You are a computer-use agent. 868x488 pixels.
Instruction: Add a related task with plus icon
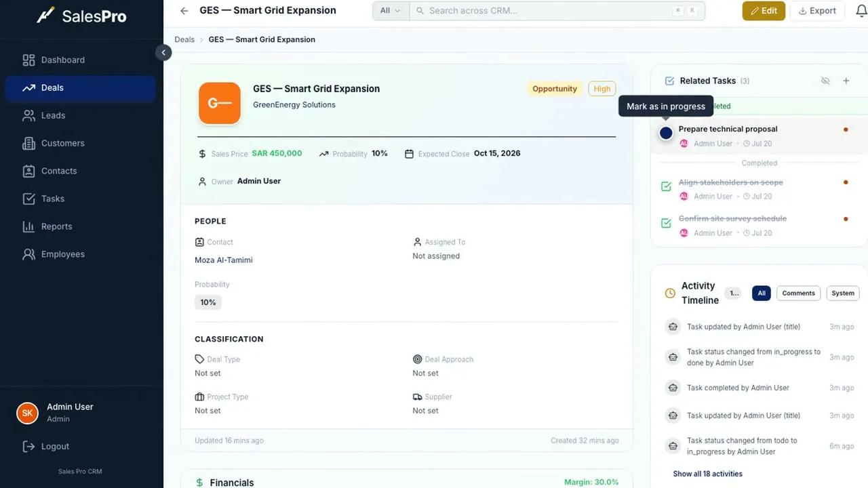[x=846, y=81]
